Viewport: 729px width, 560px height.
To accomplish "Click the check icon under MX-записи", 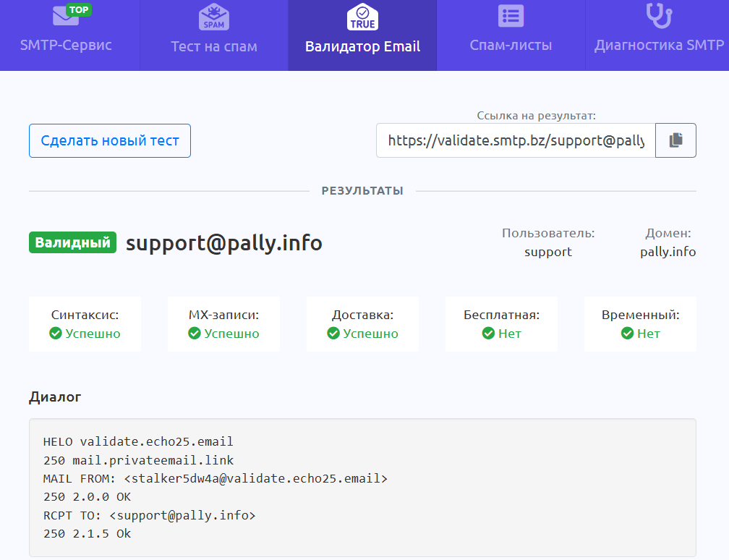I will (195, 334).
